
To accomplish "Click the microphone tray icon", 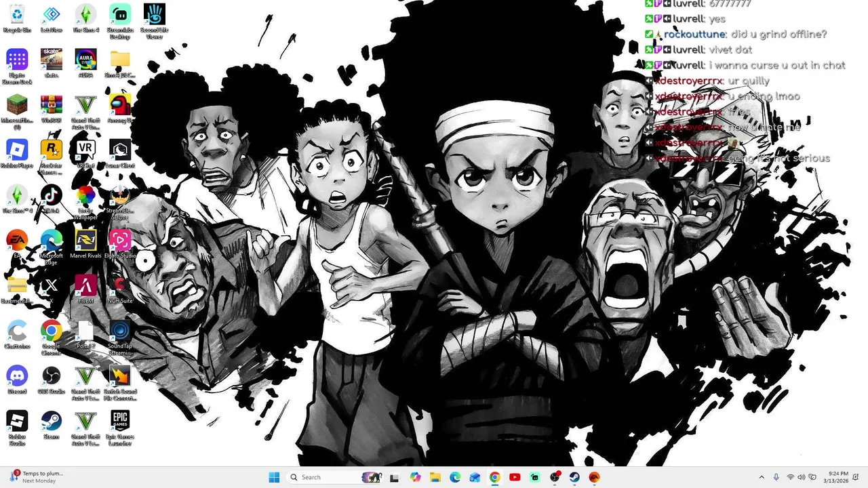I will point(776,477).
